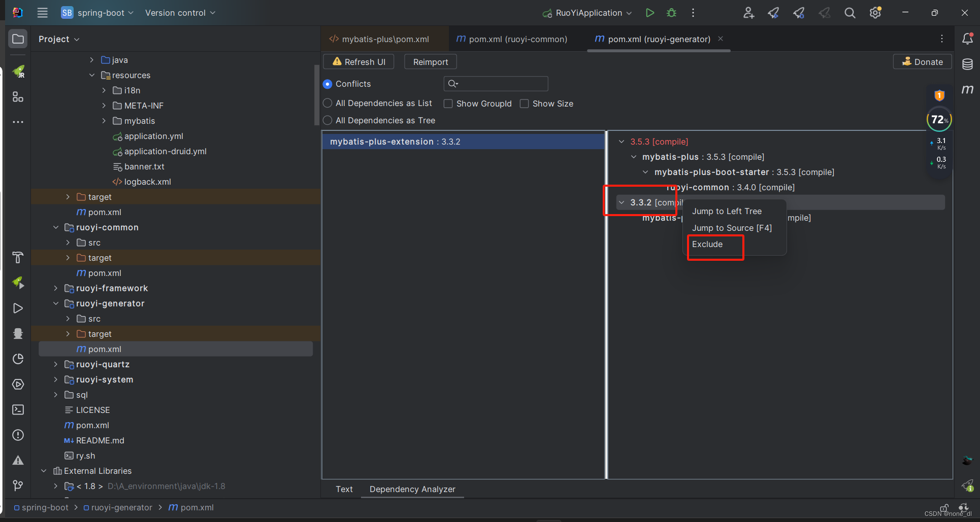Click the Donate button

coord(923,61)
